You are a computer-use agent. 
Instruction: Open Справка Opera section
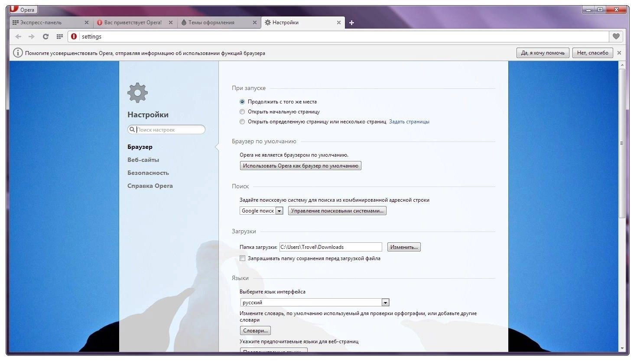tap(150, 186)
